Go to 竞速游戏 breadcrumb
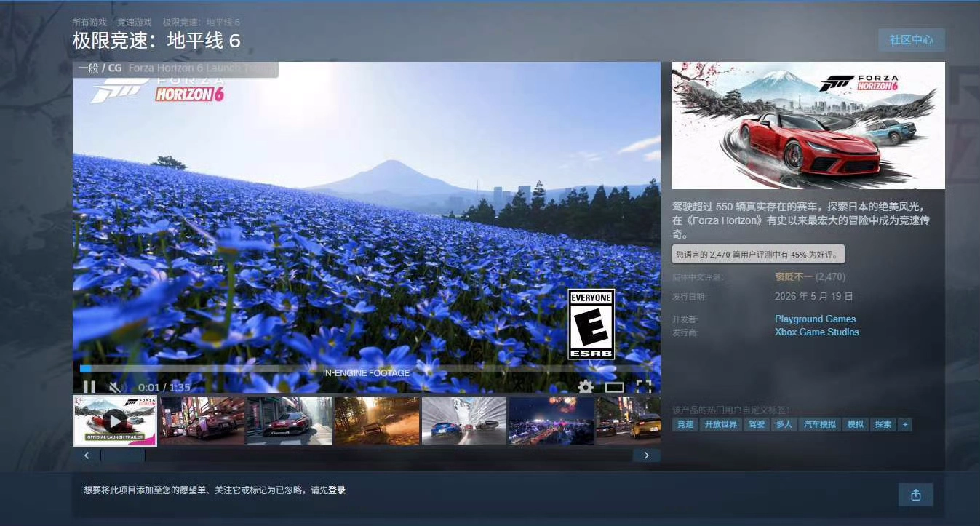Screen dimensions: 980x526 [135, 23]
